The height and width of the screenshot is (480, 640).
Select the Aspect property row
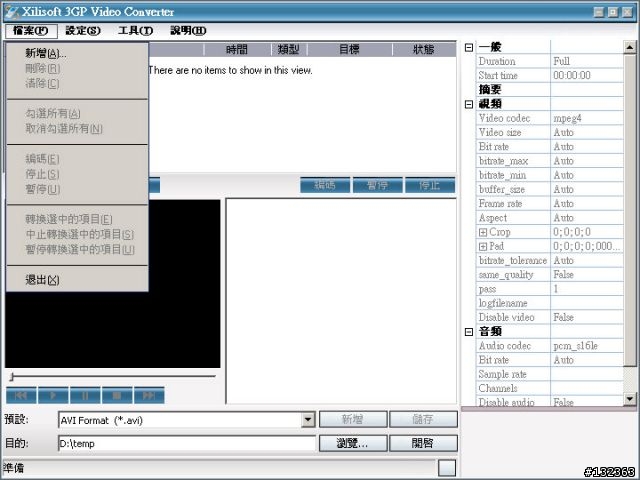tap(550, 218)
